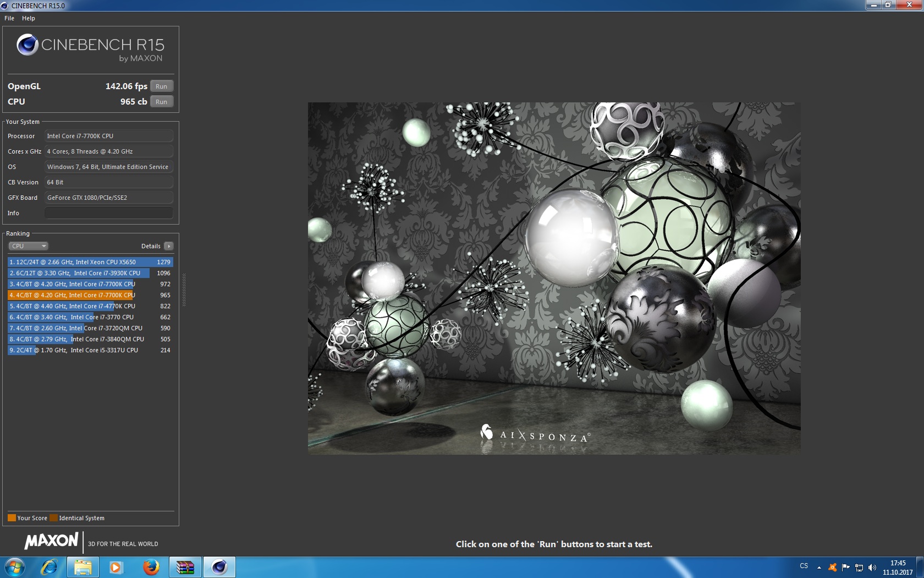Click the Show Desktop strip at taskbar end
924x578 pixels.
pyautogui.click(x=920, y=567)
